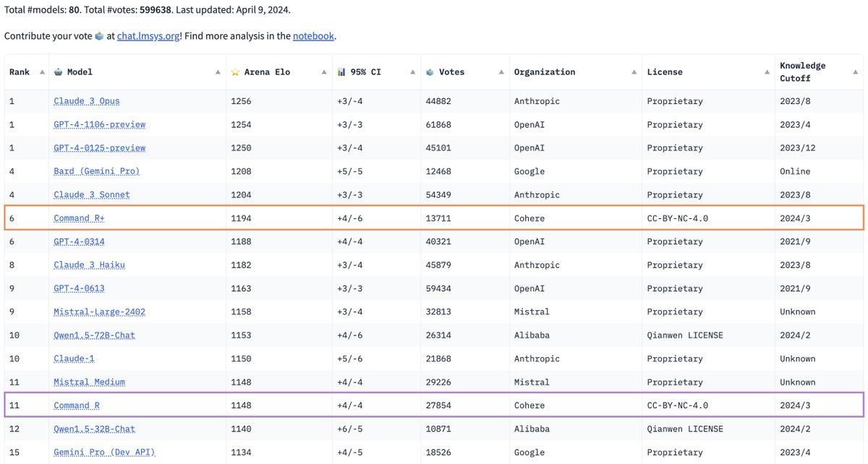The width and height of the screenshot is (868, 464).
Task: Sort table by Model column arrows
Action: (218, 72)
